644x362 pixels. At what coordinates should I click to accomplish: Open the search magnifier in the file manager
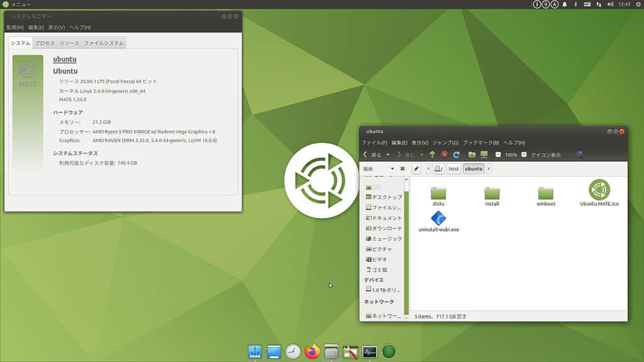(580, 155)
